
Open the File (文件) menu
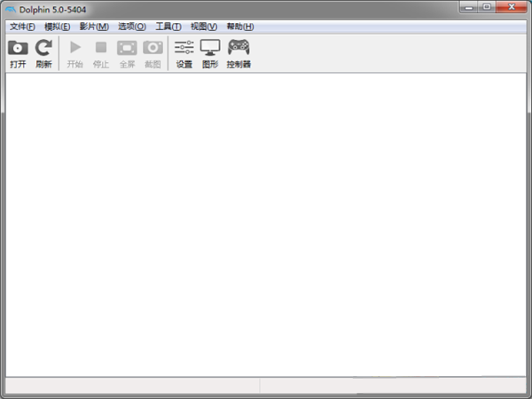pyautogui.click(x=22, y=27)
